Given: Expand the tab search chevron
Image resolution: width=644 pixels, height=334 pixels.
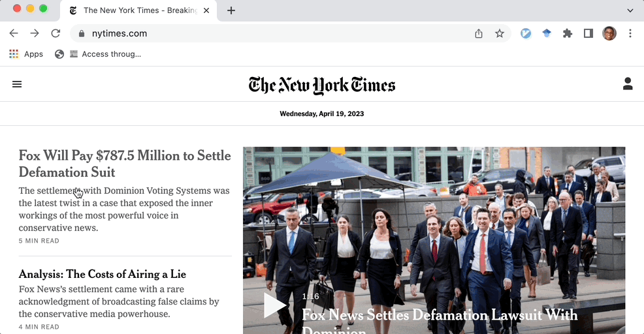Looking at the screenshot, I should click(630, 10).
